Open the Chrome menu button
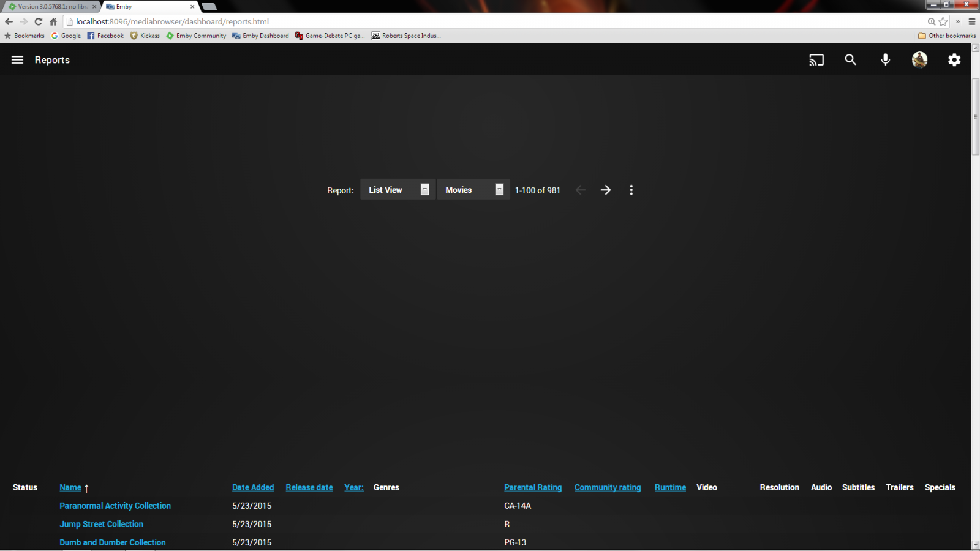Image resolution: width=980 pixels, height=551 pixels. (972, 21)
